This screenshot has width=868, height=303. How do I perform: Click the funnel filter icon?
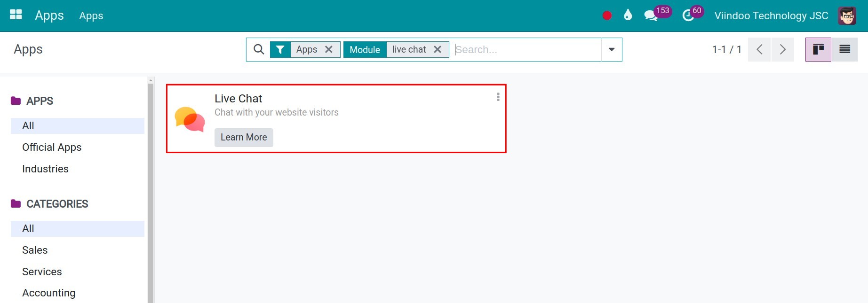pyautogui.click(x=280, y=49)
